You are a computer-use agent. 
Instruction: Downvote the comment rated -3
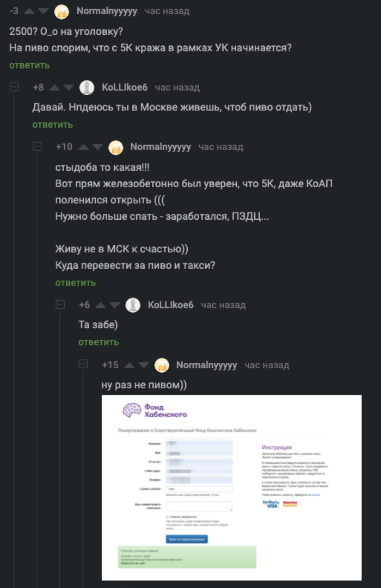(x=45, y=11)
